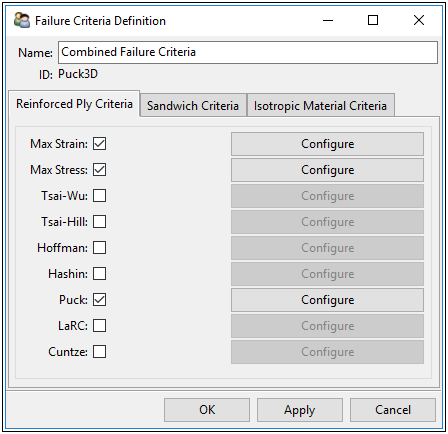Minimize the Failure Criteria Definition window
448x434 pixels.
(x=328, y=20)
